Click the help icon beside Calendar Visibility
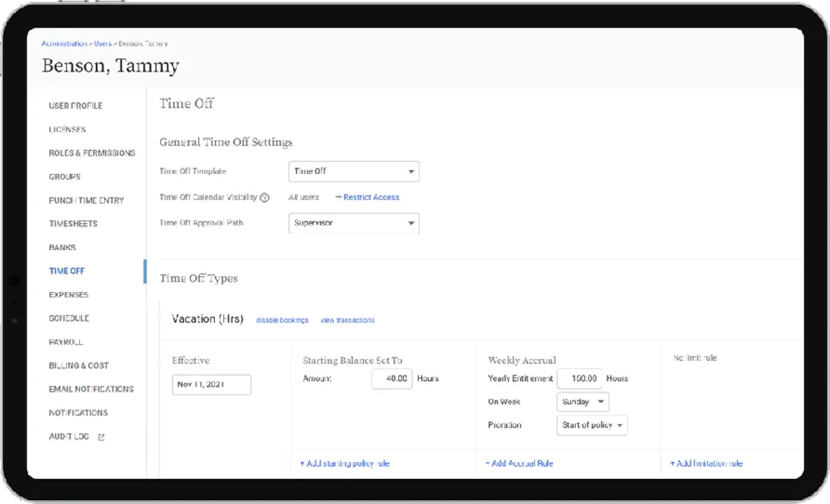The height and width of the screenshot is (504, 830). [x=264, y=197]
